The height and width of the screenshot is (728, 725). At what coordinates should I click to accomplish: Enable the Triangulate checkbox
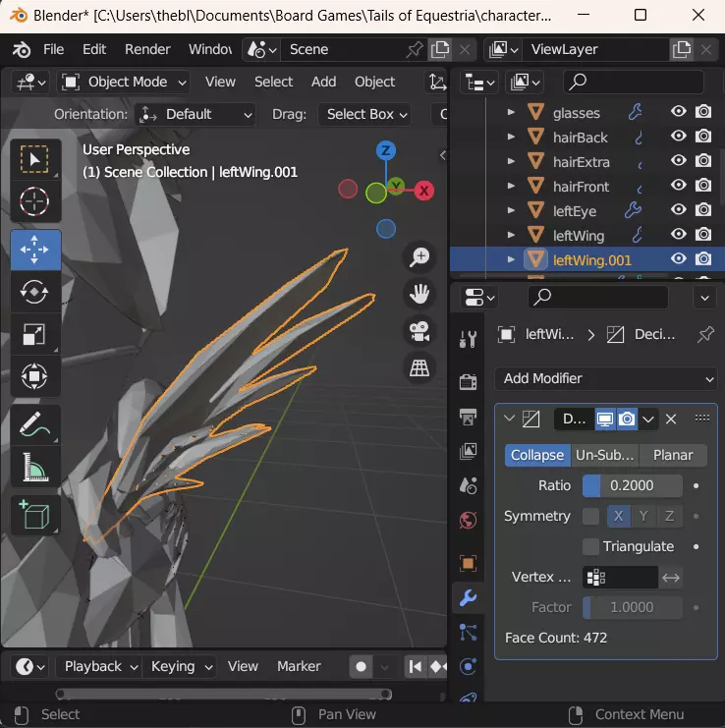click(x=590, y=546)
